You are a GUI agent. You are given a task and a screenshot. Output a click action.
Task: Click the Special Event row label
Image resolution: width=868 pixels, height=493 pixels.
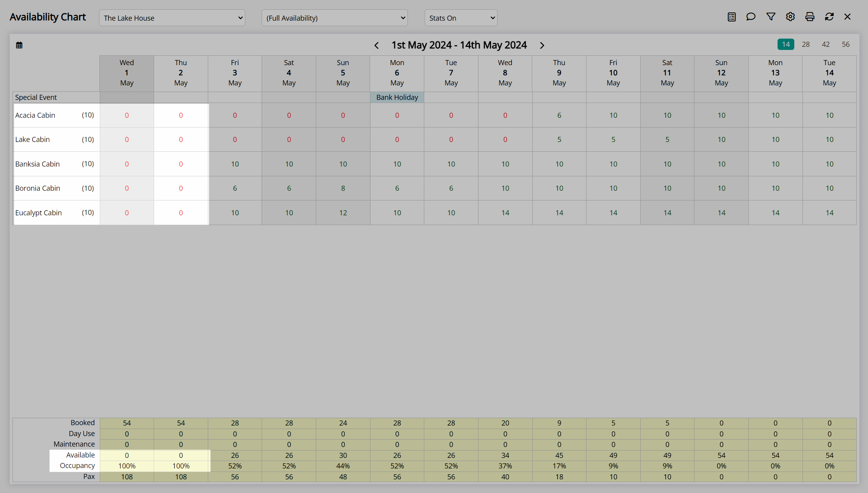36,97
